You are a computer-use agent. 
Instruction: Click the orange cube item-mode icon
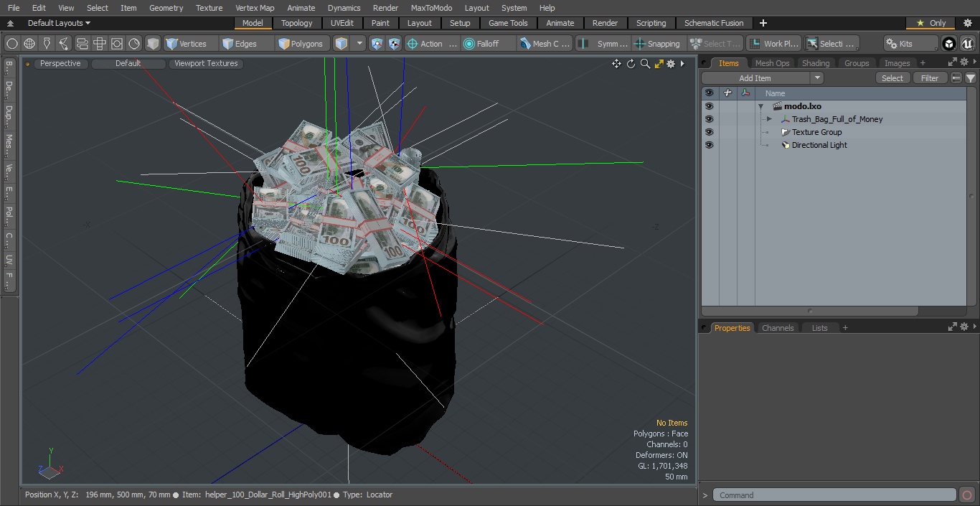tap(341, 44)
